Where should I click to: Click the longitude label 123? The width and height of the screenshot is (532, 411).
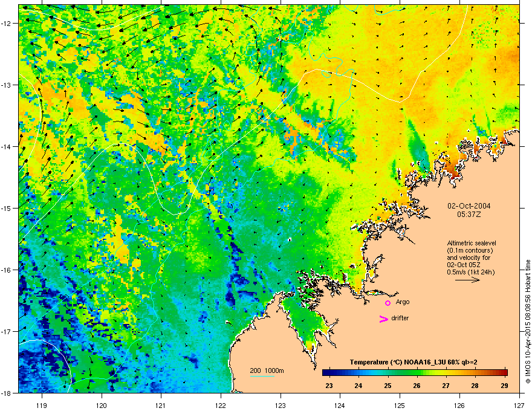click(281, 405)
